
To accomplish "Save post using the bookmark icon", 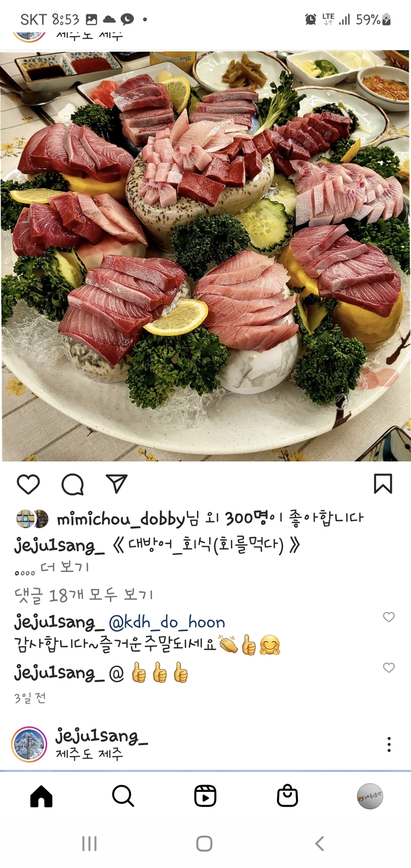I will 383,484.
